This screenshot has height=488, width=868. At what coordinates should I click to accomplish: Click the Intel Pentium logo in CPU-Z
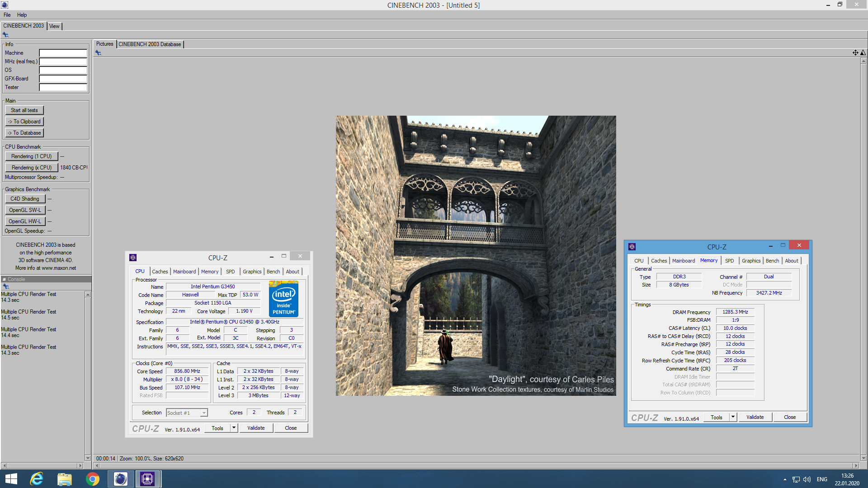(x=283, y=299)
